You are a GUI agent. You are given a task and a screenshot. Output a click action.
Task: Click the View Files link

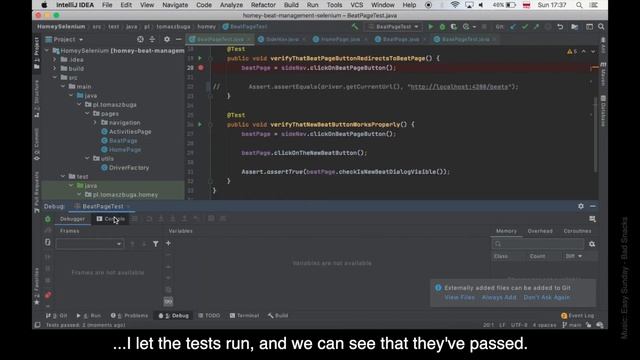point(460,298)
